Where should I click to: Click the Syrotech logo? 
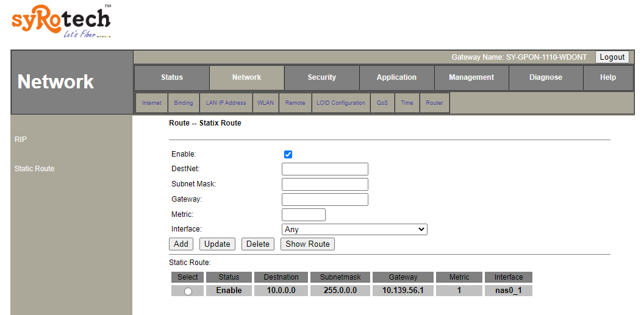click(x=61, y=21)
